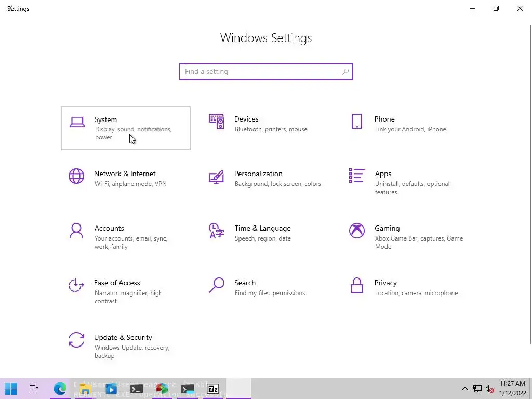Viewport: 532px width, 399px height.
Task: Select the Personalization heading
Action: click(258, 174)
